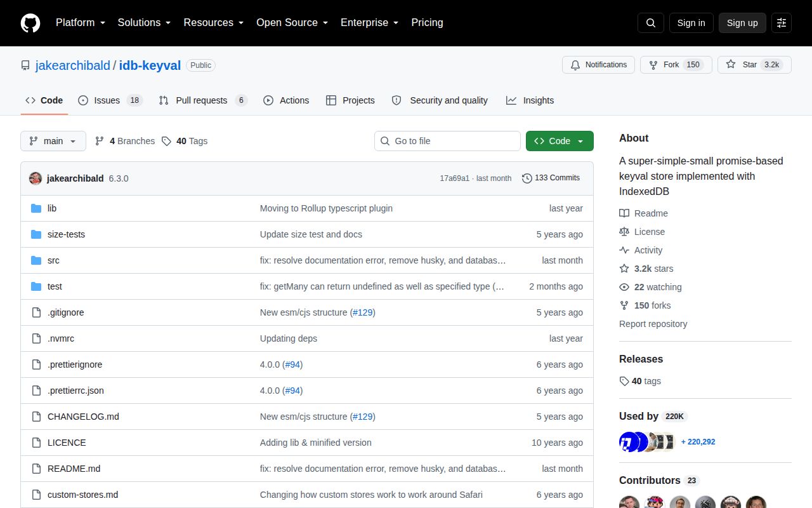This screenshot has height=508, width=812.
Task: Switch to the Insights tab
Action: point(530,100)
